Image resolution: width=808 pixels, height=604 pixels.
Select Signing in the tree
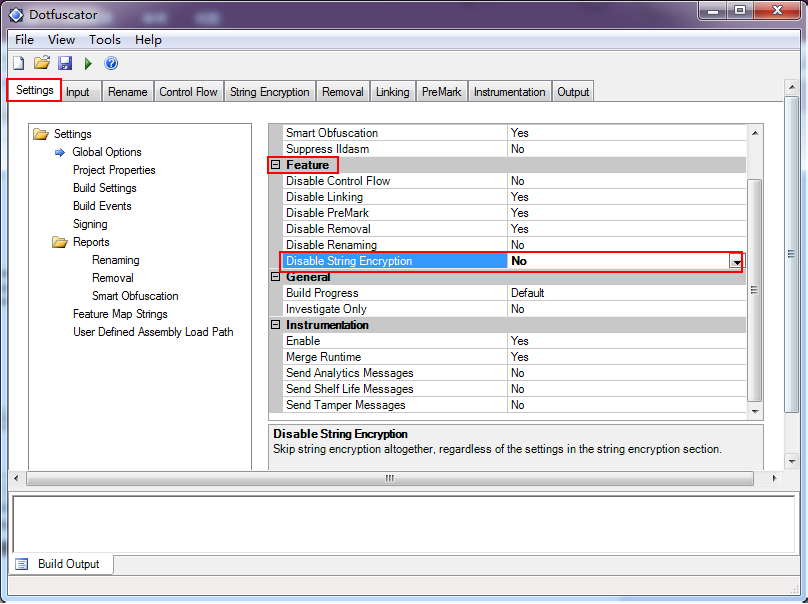click(x=90, y=224)
